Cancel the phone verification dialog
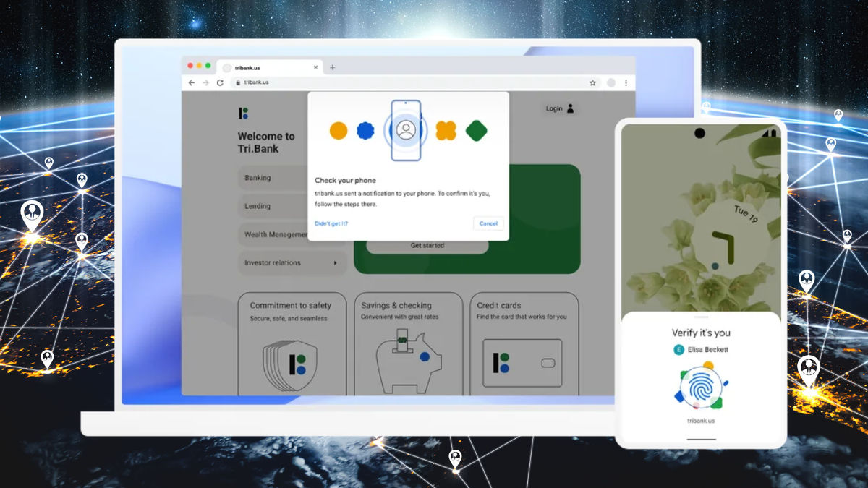The width and height of the screenshot is (868, 488). point(488,223)
